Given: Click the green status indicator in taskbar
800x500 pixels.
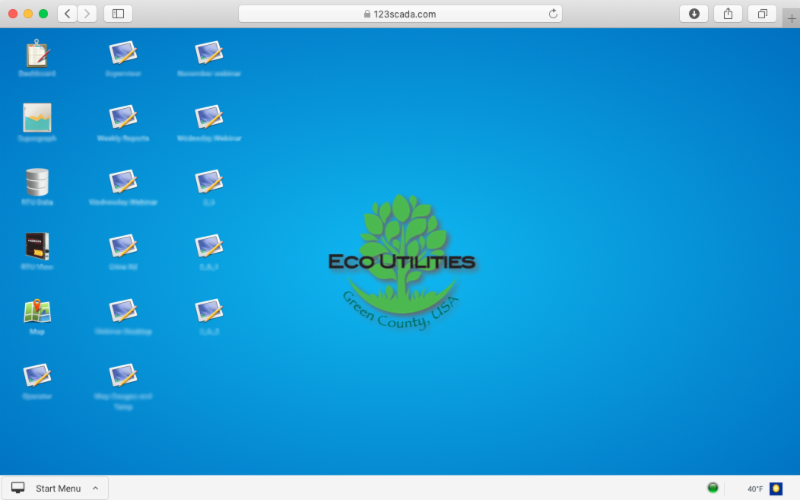Looking at the screenshot, I should point(713,488).
